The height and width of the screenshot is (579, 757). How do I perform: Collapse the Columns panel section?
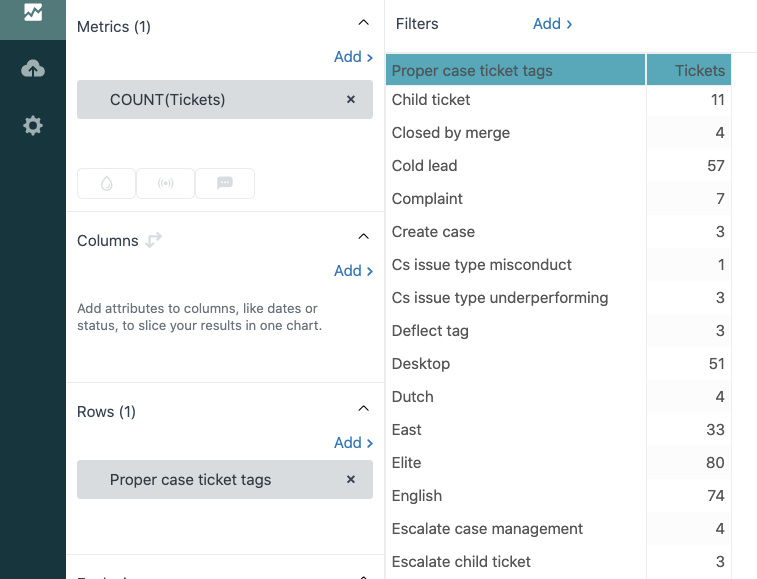pos(362,236)
